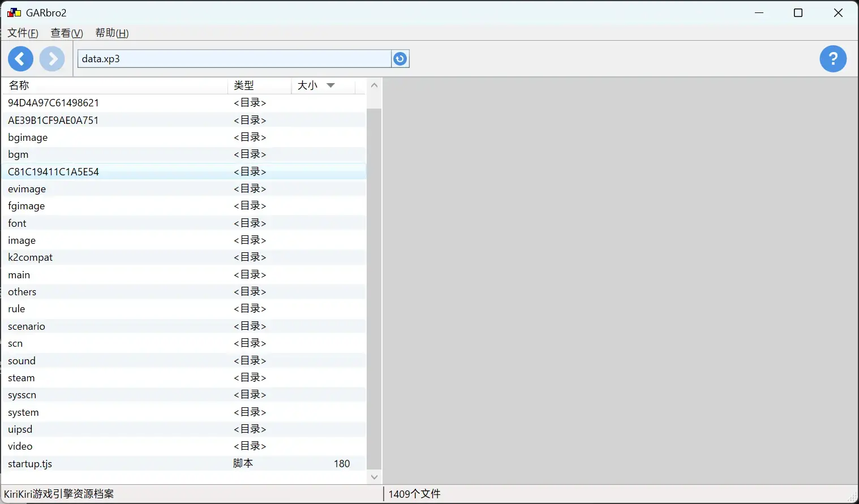Image resolution: width=859 pixels, height=504 pixels.
Task: Go forward using the right arrow button
Action: click(52, 59)
